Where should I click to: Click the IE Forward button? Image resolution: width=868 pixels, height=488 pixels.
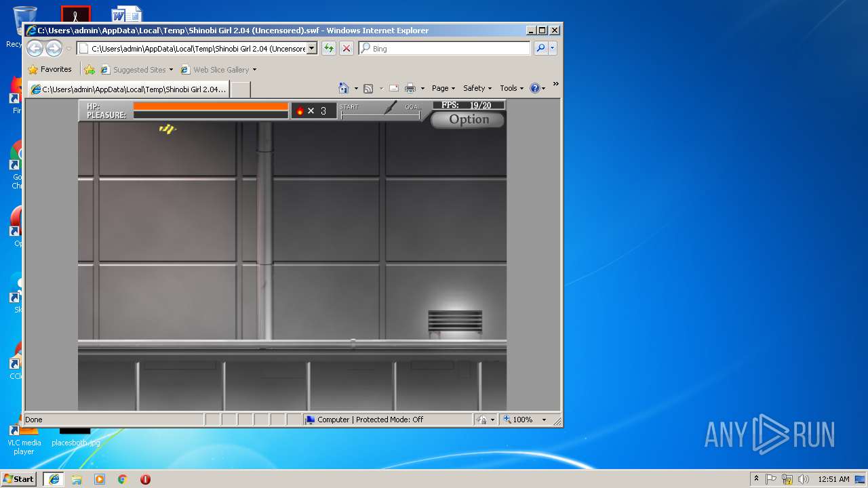coord(54,48)
